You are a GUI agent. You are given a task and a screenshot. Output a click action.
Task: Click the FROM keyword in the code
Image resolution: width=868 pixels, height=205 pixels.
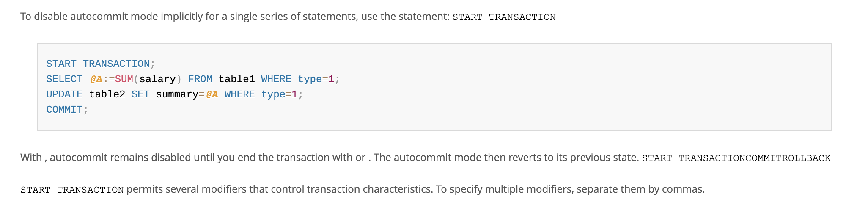[200, 79]
